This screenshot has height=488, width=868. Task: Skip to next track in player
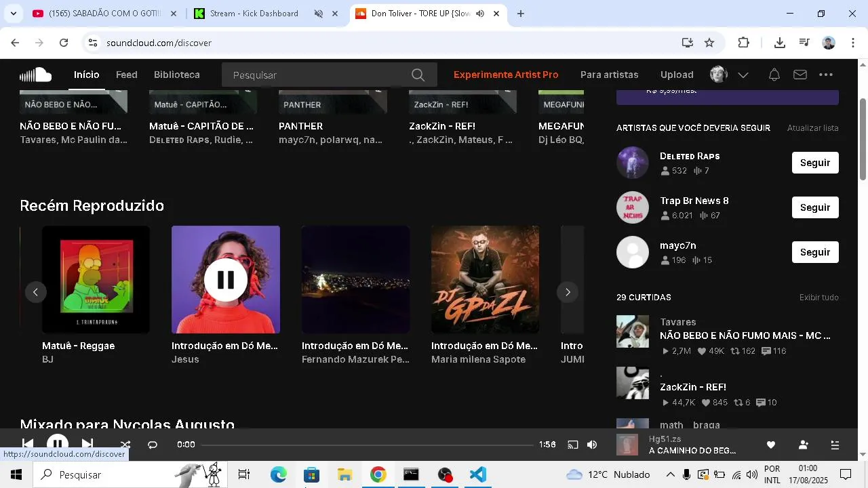point(87,444)
